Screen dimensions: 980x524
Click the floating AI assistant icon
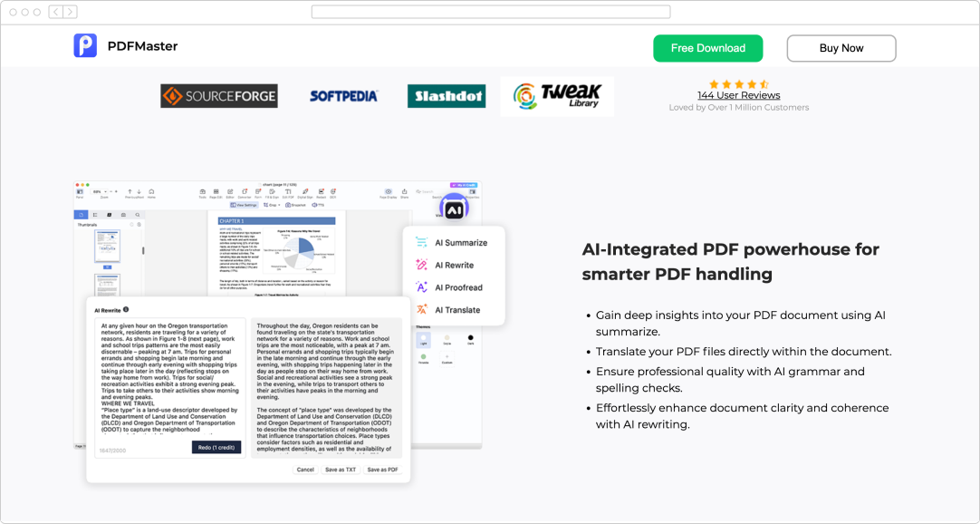(x=453, y=207)
